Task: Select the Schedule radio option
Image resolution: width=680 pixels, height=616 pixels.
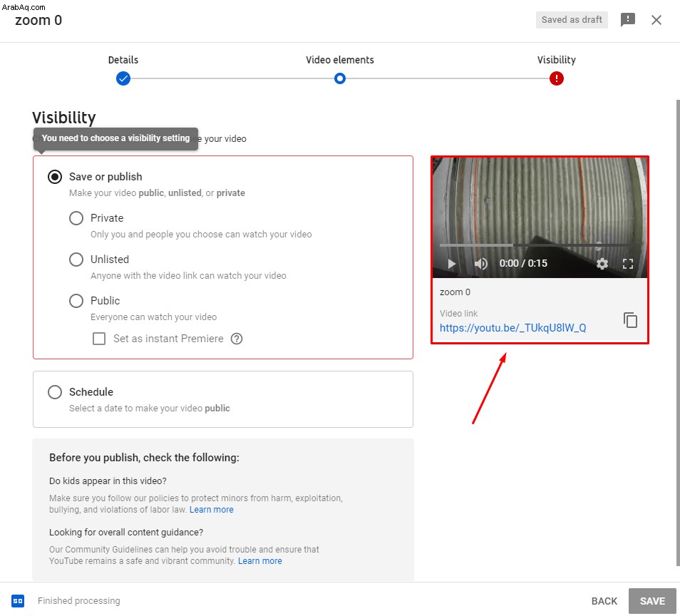Action: pyautogui.click(x=55, y=392)
